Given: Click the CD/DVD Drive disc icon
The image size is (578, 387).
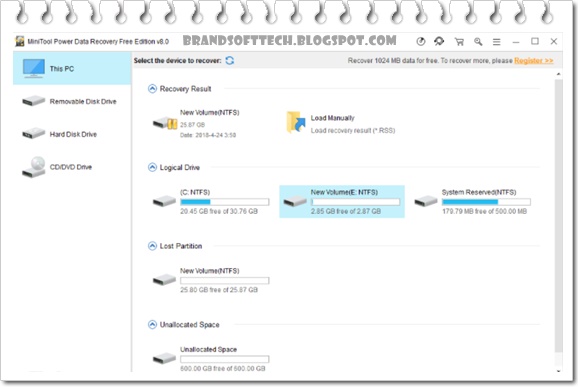Looking at the screenshot, I should (34, 167).
